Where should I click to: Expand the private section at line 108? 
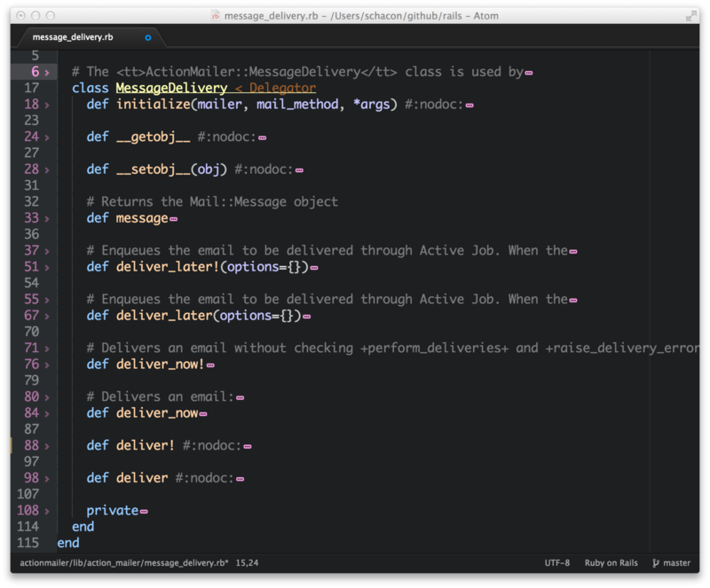pos(47,511)
